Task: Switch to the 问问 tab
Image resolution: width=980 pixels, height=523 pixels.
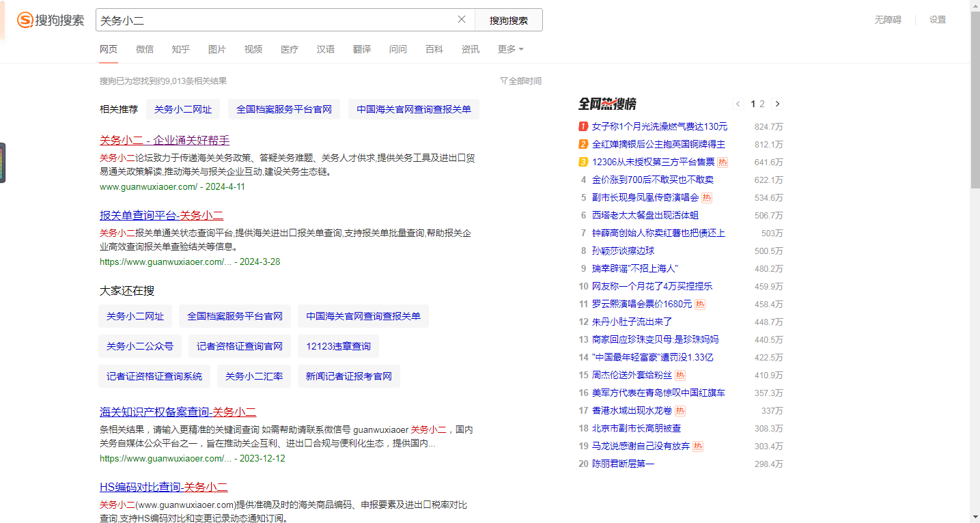Action: pyautogui.click(x=398, y=49)
